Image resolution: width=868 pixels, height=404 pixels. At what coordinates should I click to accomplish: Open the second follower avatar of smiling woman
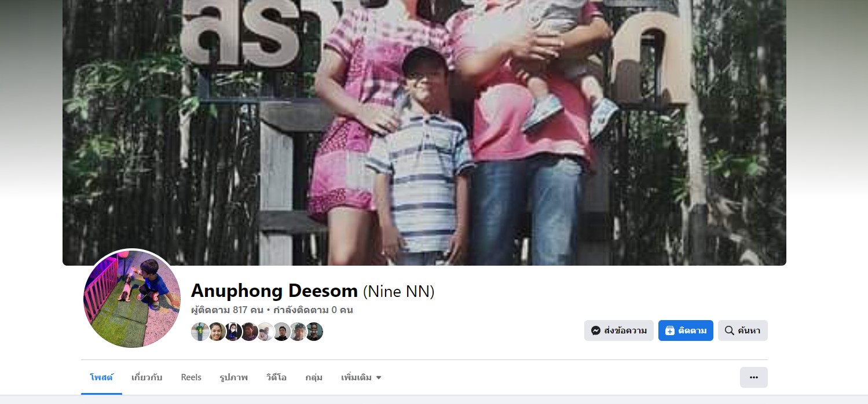217,332
